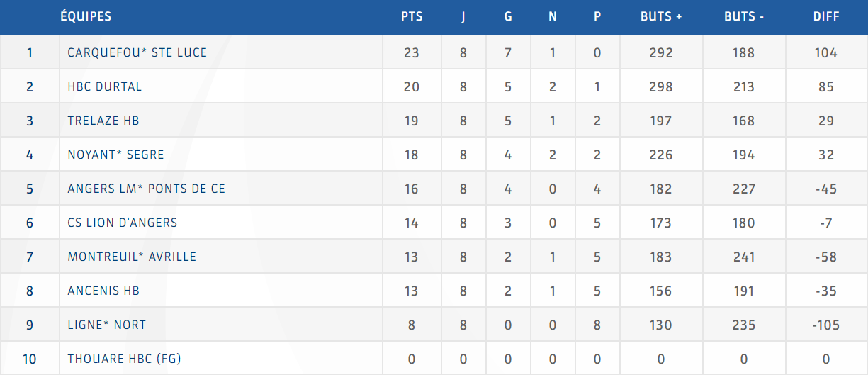This screenshot has width=868, height=375.
Task: Click the ÉQUIPES column header
Action: click(86, 16)
